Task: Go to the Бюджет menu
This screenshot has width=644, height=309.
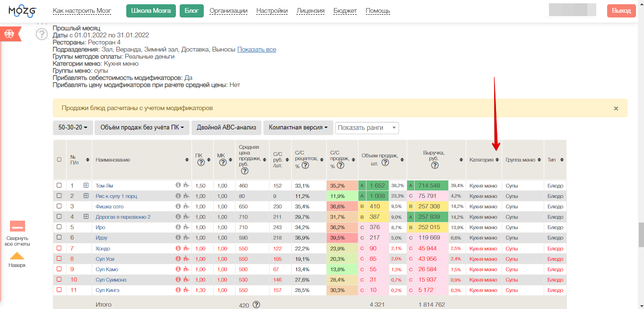Action: (345, 11)
